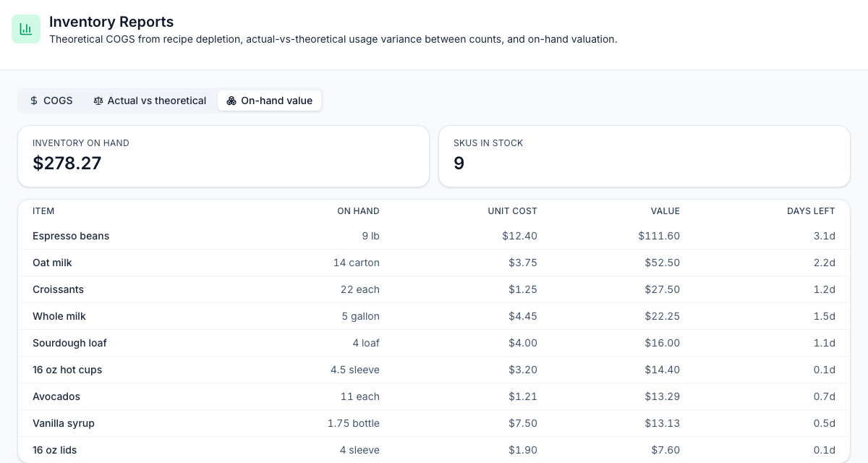
Task: Click the 1.5d days left value
Action: (825, 316)
